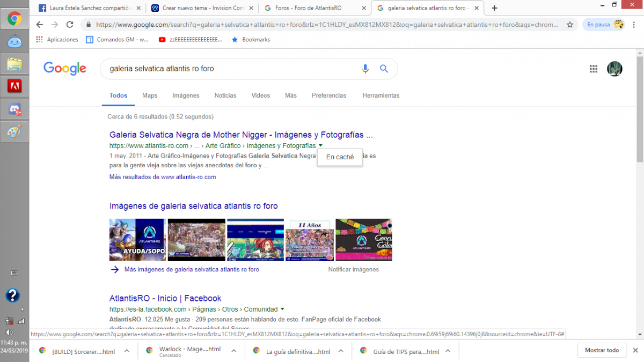Toggle the green arrow beside Imágenes y Fotografías
Image resolution: width=644 pixels, height=362 pixels.
[x=320, y=146]
